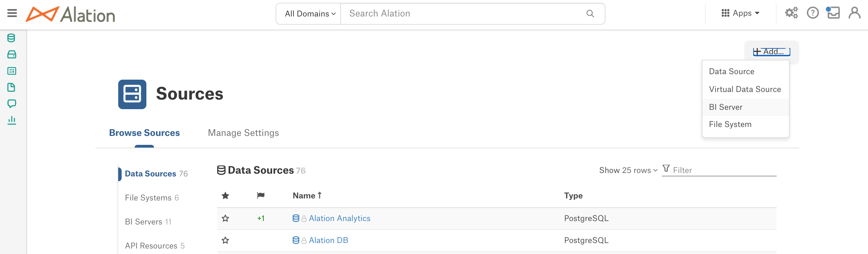Image resolution: width=868 pixels, height=254 pixels.
Task: Star the Alation Analytics row
Action: coord(225,218)
